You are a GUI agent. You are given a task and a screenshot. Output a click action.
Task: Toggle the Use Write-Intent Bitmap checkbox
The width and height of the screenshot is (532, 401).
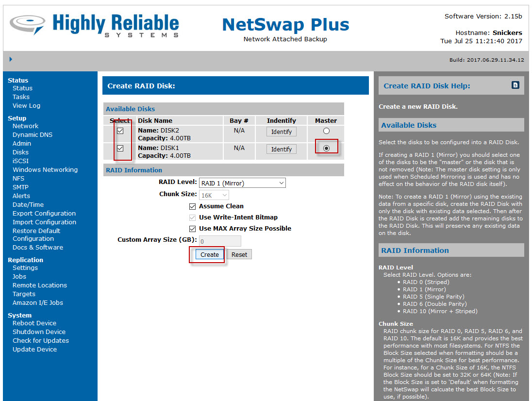point(192,217)
